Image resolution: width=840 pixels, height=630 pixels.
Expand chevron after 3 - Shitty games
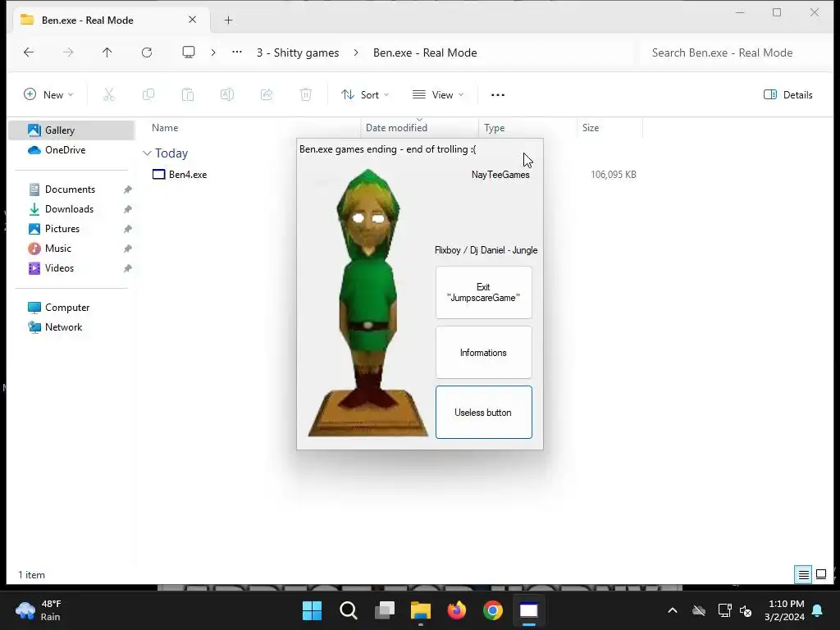click(x=356, y=52)
